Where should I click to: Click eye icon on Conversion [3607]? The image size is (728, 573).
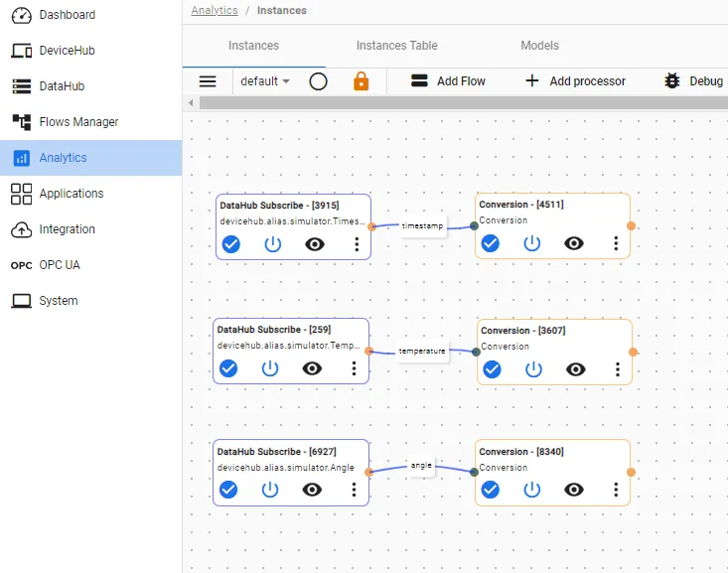tap(576, 369)
